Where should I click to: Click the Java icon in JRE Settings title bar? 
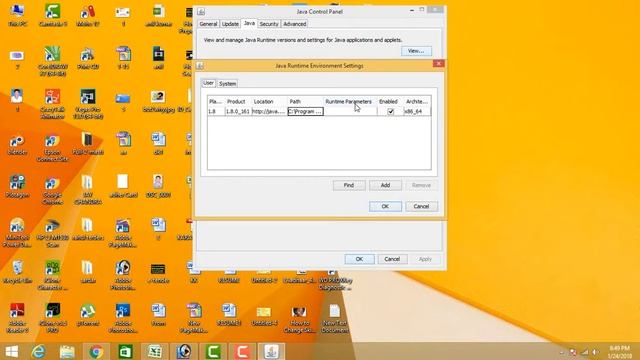point(200,66)
